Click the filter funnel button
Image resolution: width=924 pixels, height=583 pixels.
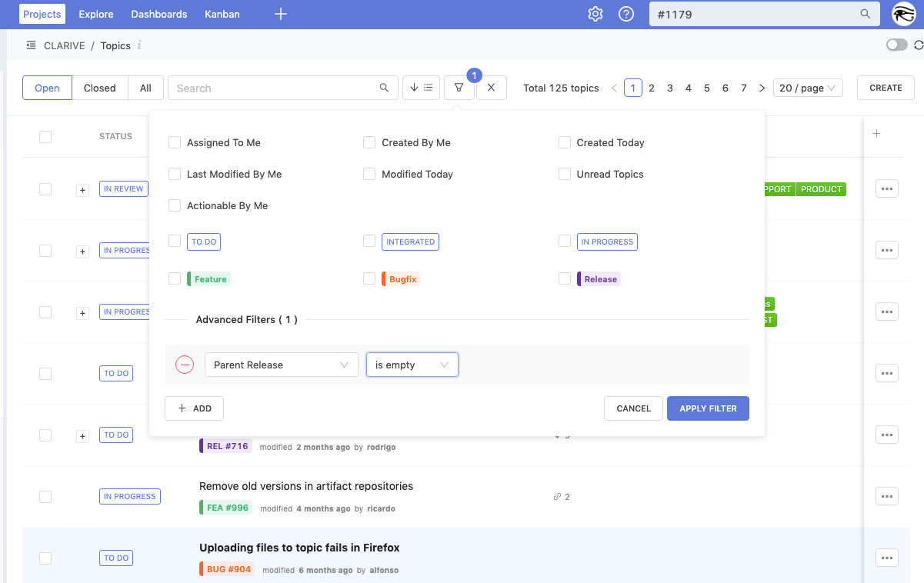(459, 88)
